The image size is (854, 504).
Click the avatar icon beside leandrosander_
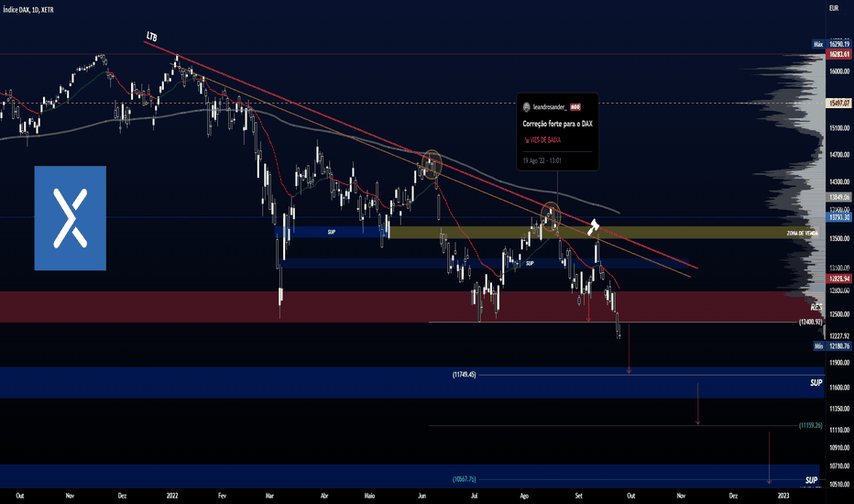(x=526, y=107)
